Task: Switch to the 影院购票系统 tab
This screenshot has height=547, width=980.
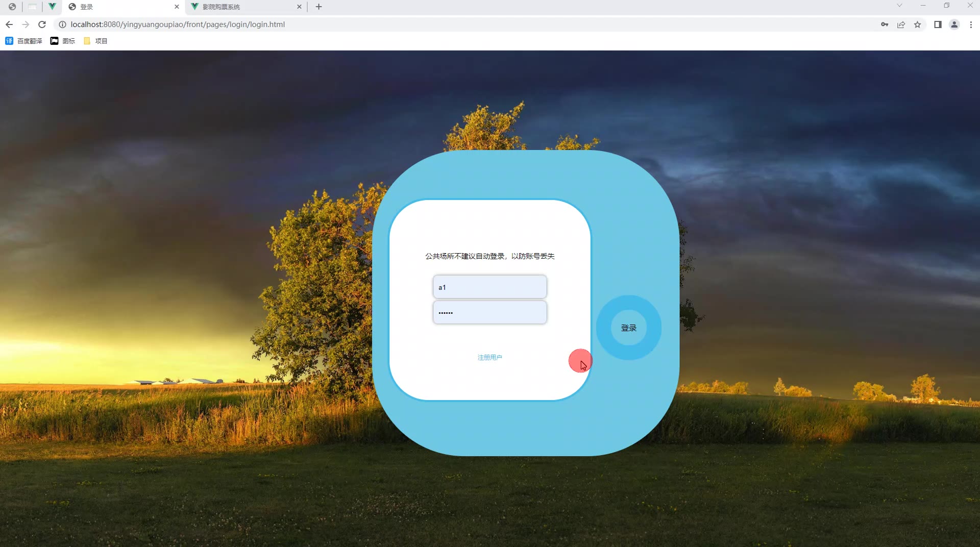Action: 247,7
